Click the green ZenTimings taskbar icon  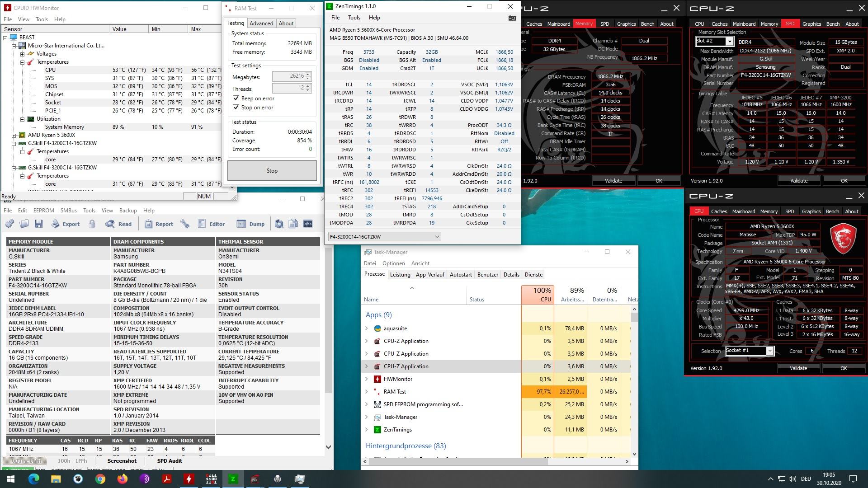(233, 479)
